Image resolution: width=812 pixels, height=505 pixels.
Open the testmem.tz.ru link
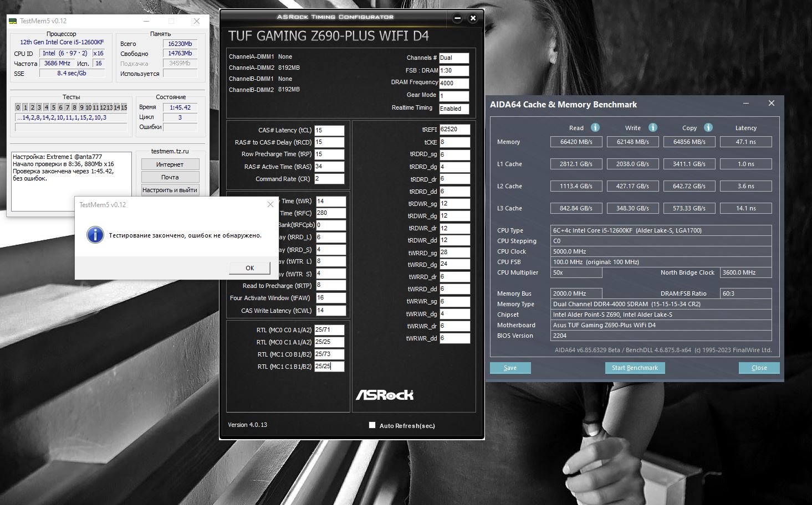[x=170, y=151]
